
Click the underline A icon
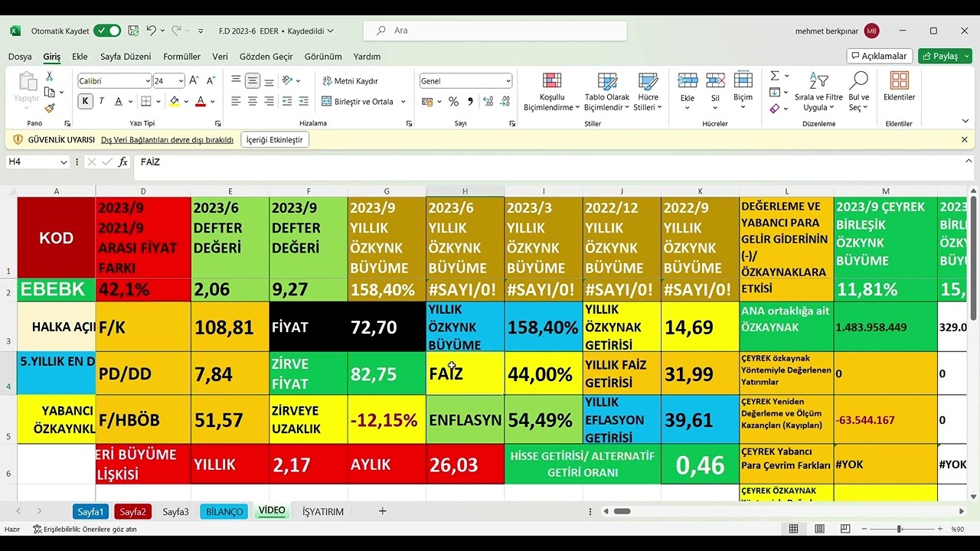pos(119,101)
